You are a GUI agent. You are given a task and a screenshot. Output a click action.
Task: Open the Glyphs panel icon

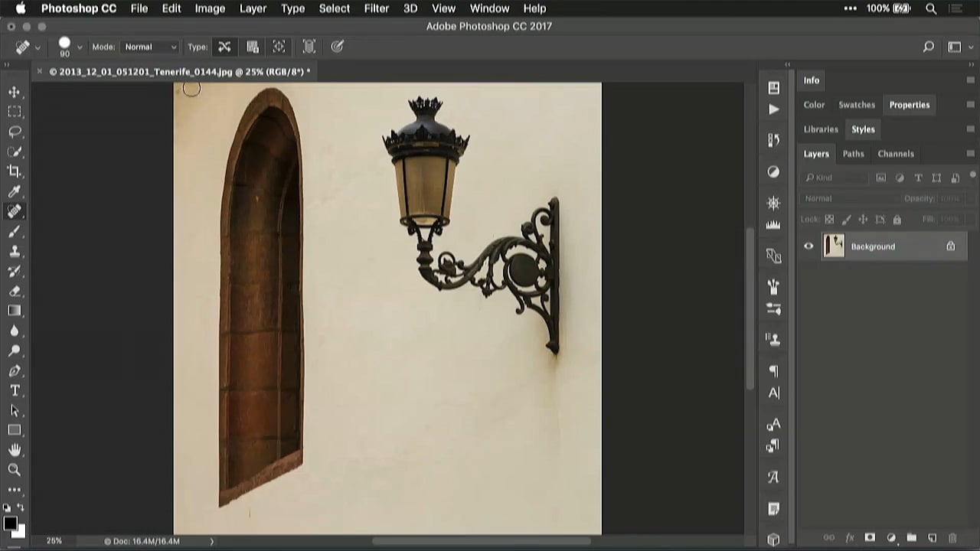pos(773,477)
